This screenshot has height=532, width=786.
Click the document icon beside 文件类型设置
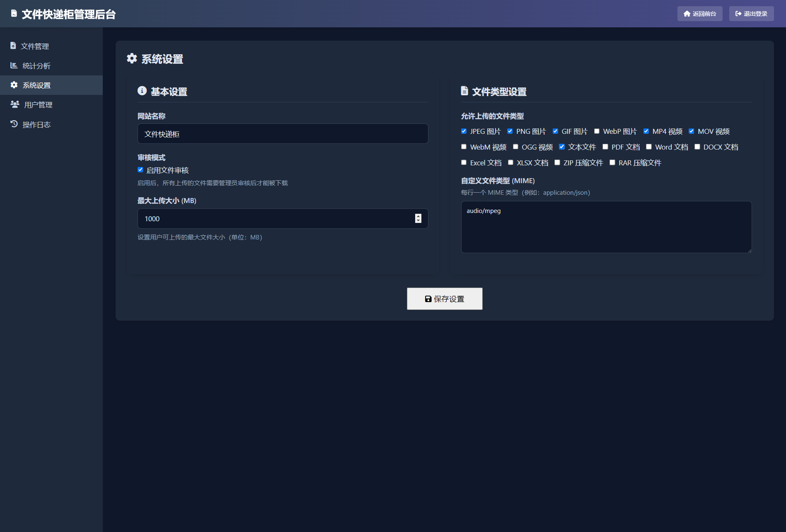click(x=464, y=91)
